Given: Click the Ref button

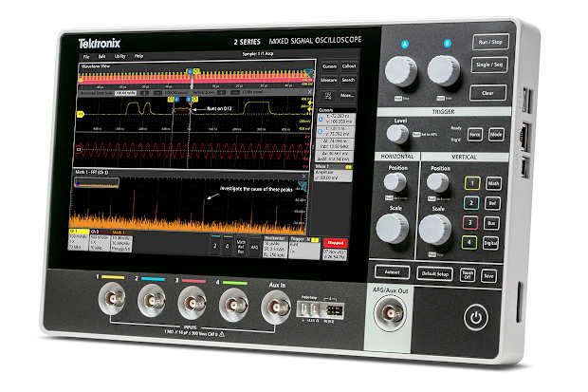Looking at the screenshot, I should (x=492, y=203).
